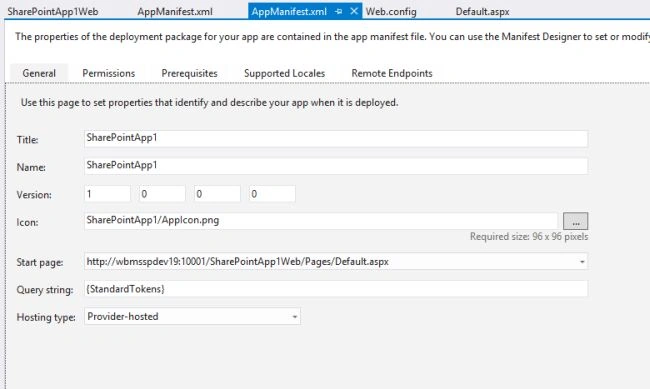Select the General manifest tab

click(x=39, y=73)
